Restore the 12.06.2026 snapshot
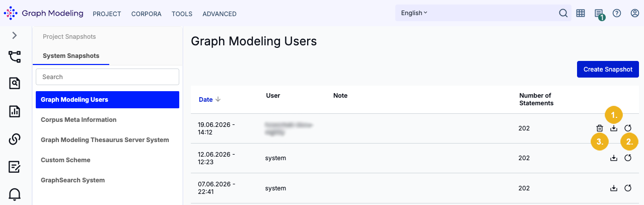The image size is (644, 205). click(x=628, y=158)
